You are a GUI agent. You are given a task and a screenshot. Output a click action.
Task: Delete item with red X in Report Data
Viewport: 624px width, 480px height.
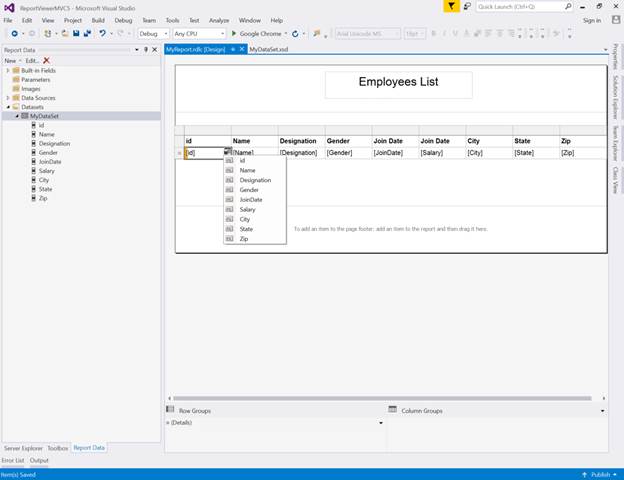click(47, 60)
